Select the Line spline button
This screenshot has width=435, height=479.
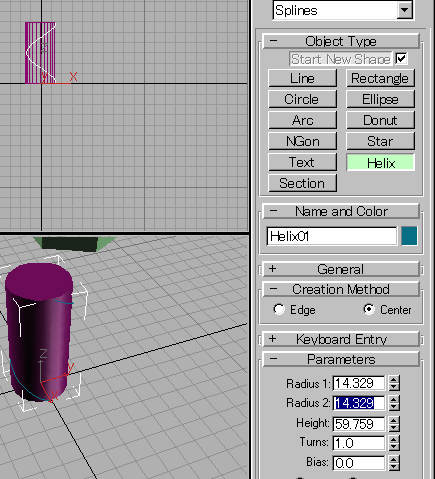[x=302, y=79]
